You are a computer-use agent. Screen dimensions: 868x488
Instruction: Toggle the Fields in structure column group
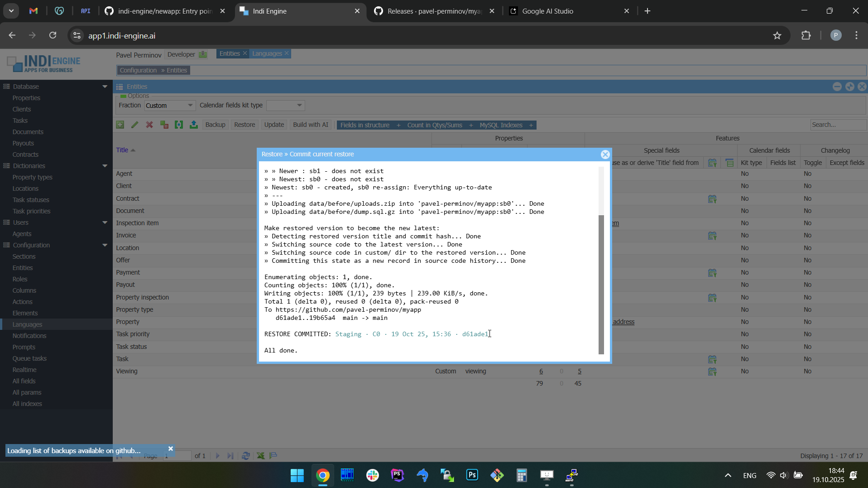point(365,126)
